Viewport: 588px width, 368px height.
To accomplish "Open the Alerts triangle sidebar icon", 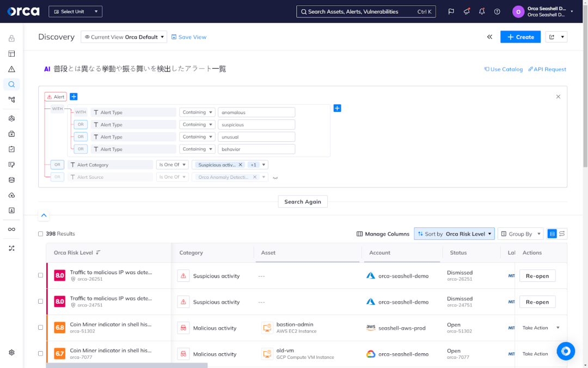I will [11, 69].
